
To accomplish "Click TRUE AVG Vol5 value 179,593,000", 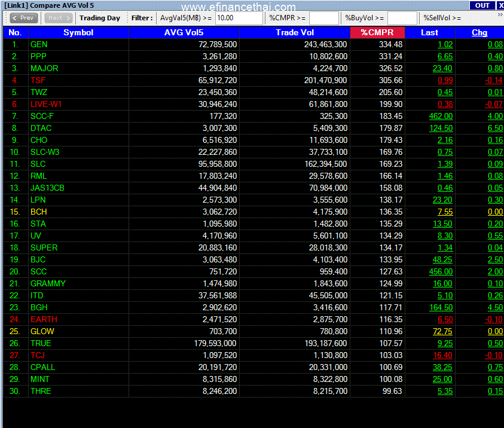I will (215, 343).
